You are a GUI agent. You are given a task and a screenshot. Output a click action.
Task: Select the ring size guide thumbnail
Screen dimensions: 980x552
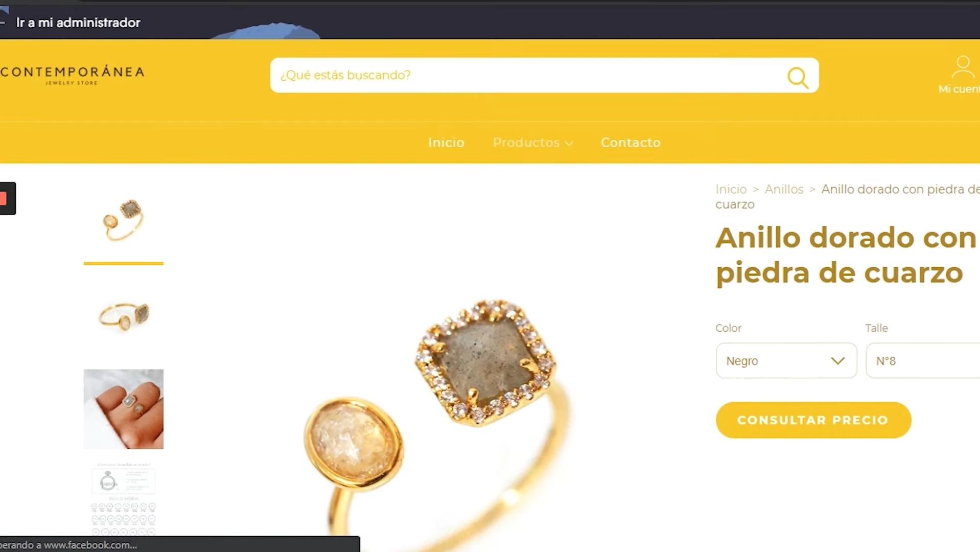pos(124,499)
